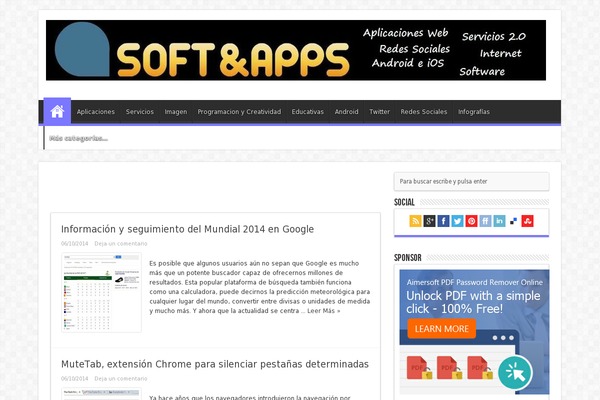
Task: Open the Google+ social icon
Action: click(429, 221)
